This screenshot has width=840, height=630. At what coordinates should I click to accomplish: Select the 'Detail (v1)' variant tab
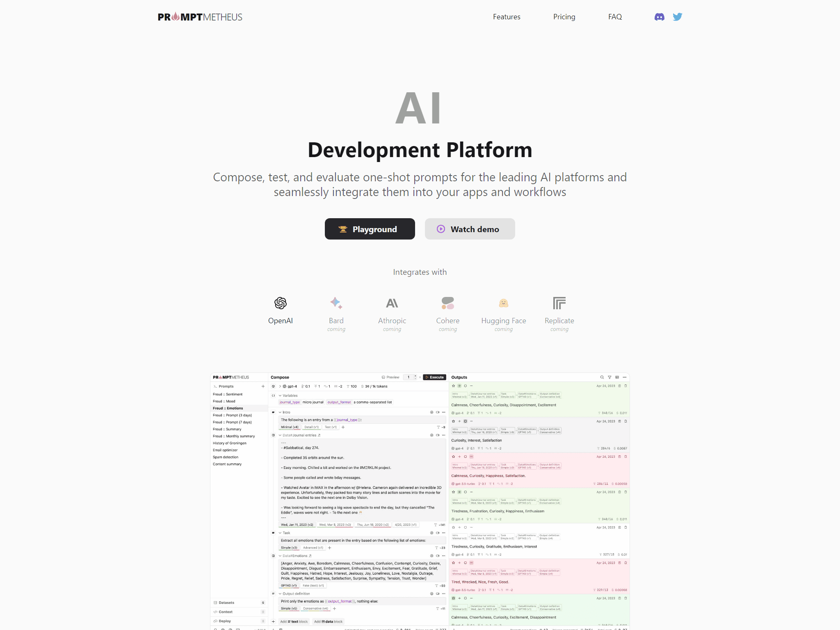click(311, 427)
